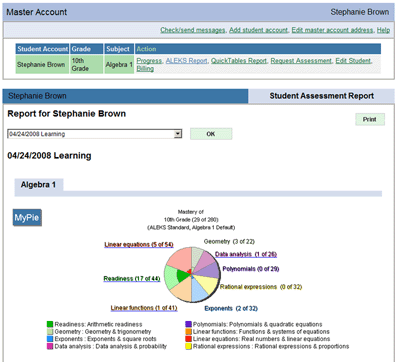This screenshot has width=400, height=362.
Task: Click the Student Assessment Report heading
Action: (322, 96)
